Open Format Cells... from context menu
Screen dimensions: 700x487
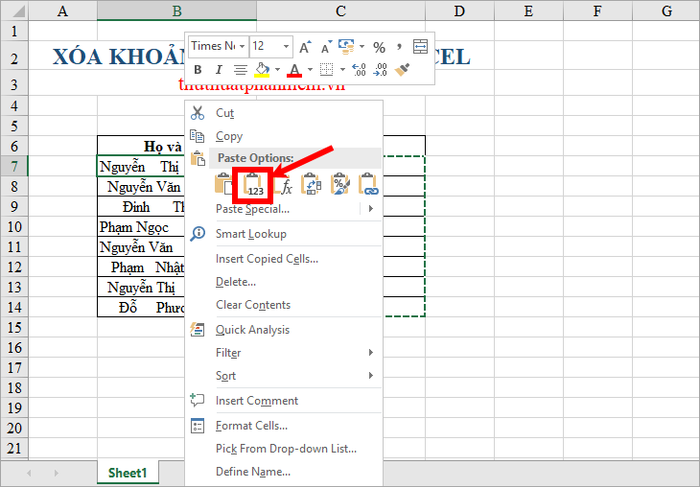click(x=251, y=426)
